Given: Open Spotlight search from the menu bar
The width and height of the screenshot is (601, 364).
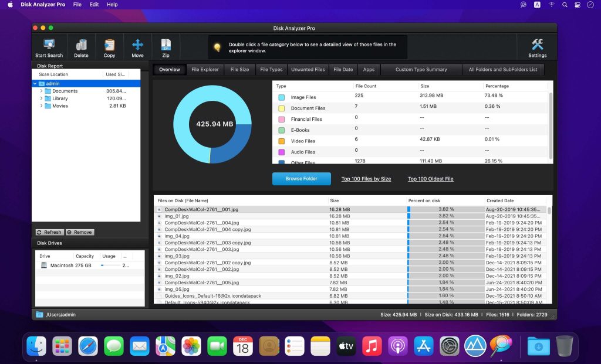Looking at the screenshot, I should click(564, 4).
